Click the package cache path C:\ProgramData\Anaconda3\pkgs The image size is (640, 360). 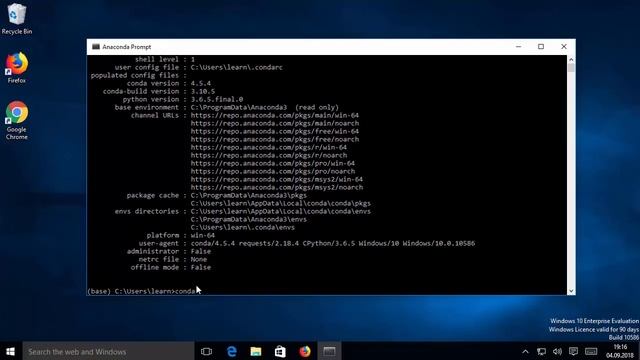[249, 196]
